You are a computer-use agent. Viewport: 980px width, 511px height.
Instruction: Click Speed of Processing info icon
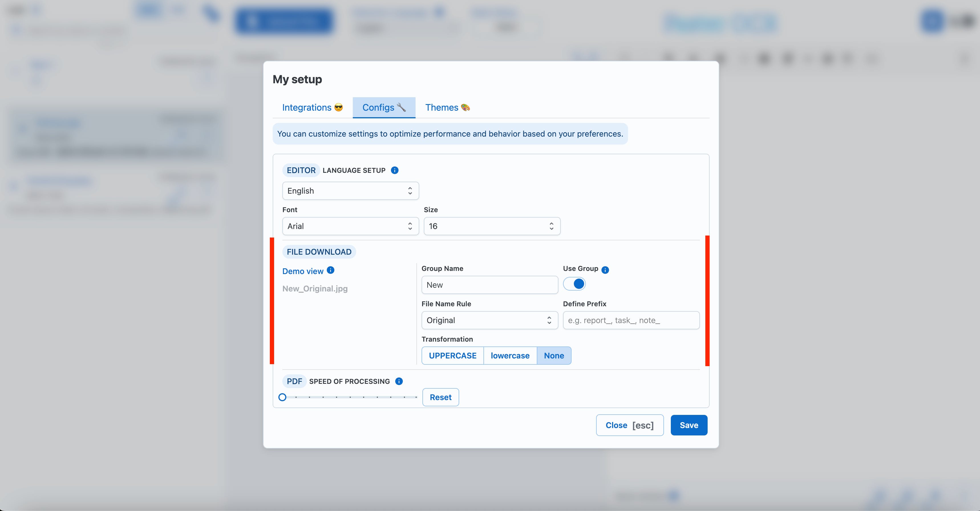point(399,381)
